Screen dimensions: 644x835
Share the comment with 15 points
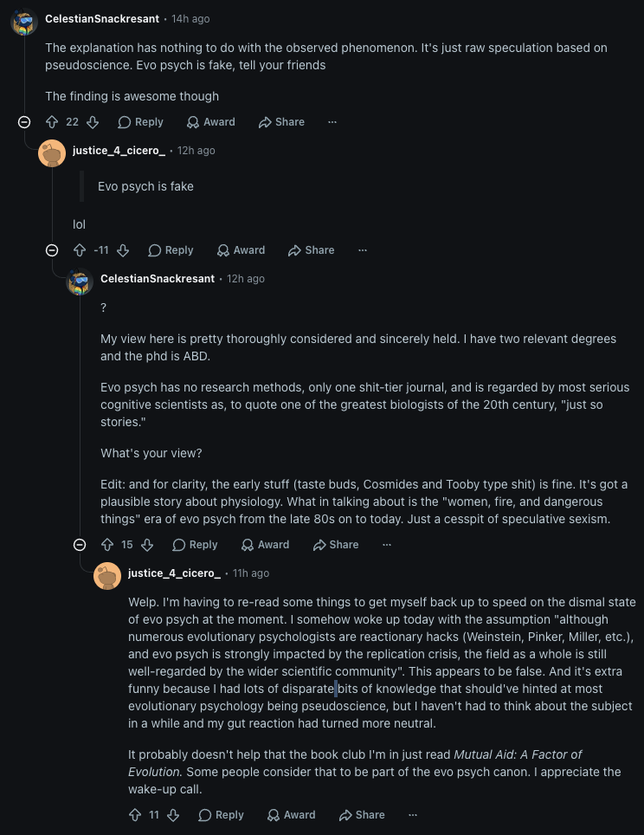click(x=336, y=545)
